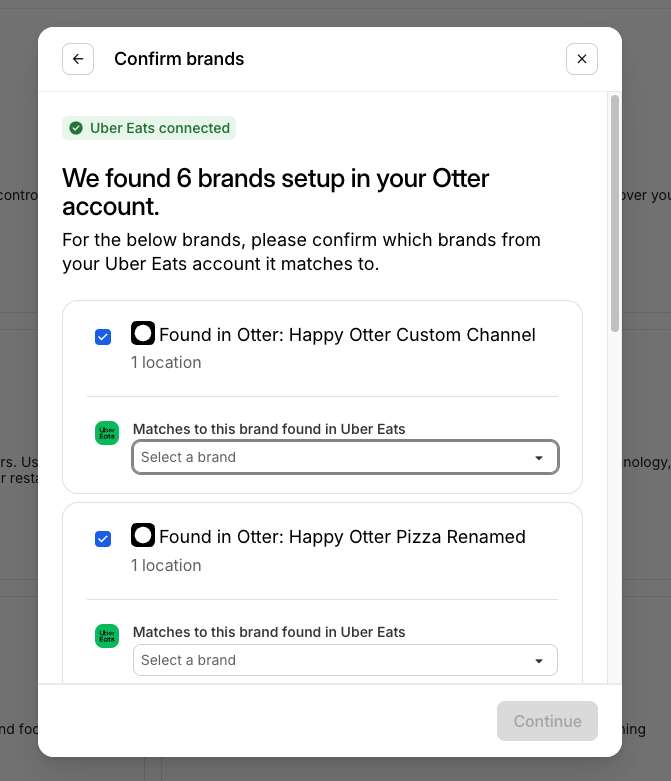Screen dimensions: 671x781
Task: Click the "We found 6 brands" heading
Action: click(x=276, y=192)
